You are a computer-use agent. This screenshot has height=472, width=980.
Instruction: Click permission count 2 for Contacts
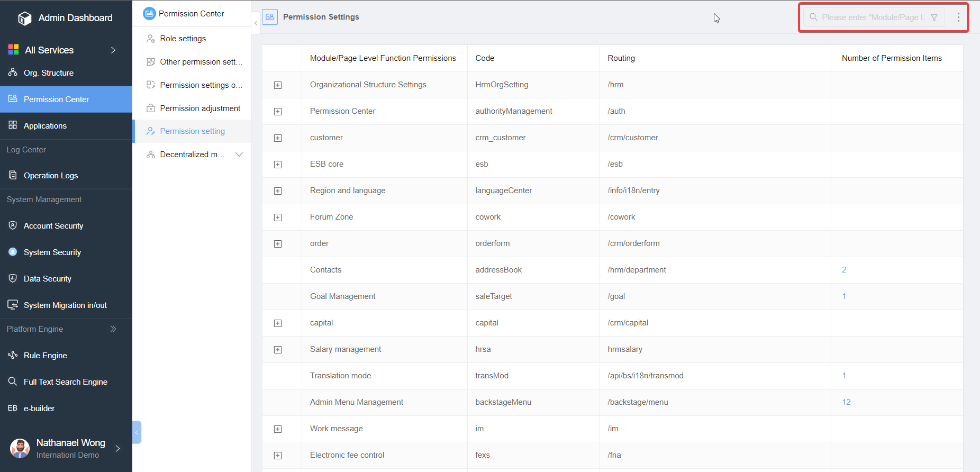844,270
